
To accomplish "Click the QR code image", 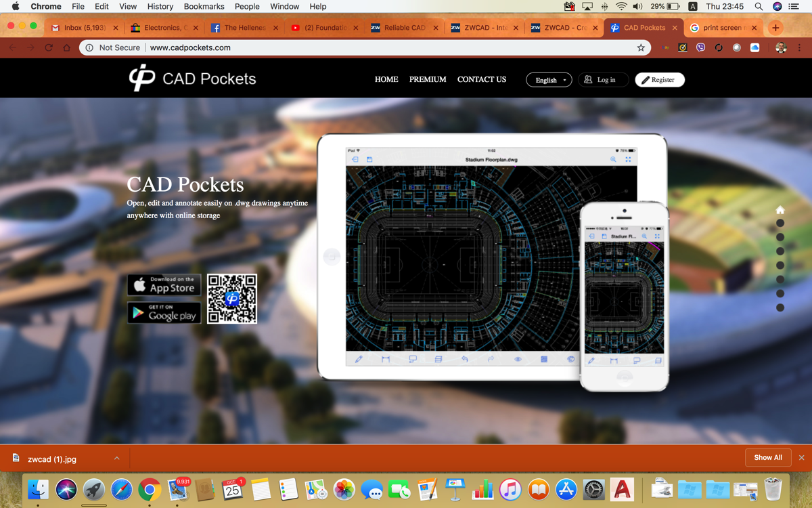I will point(232,299).
